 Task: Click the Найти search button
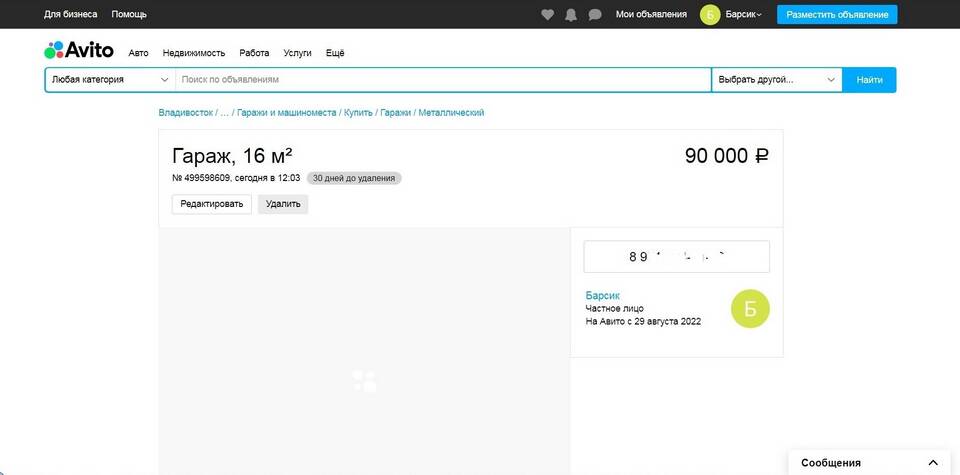click(x=869, y=80)
